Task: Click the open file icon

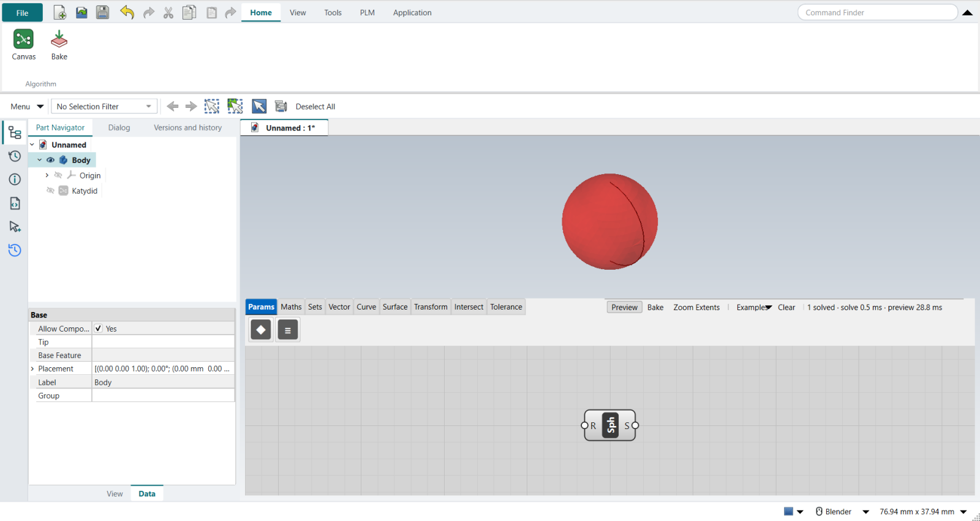Action: click(x=81, y=12)
